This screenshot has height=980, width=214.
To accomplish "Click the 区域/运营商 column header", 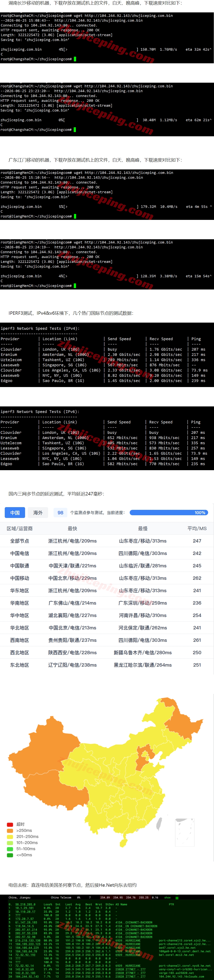I will tap(19, 529).
